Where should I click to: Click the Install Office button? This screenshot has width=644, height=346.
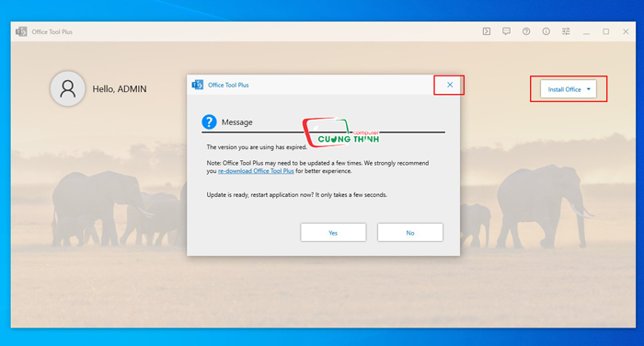click(x=569, y=89)
